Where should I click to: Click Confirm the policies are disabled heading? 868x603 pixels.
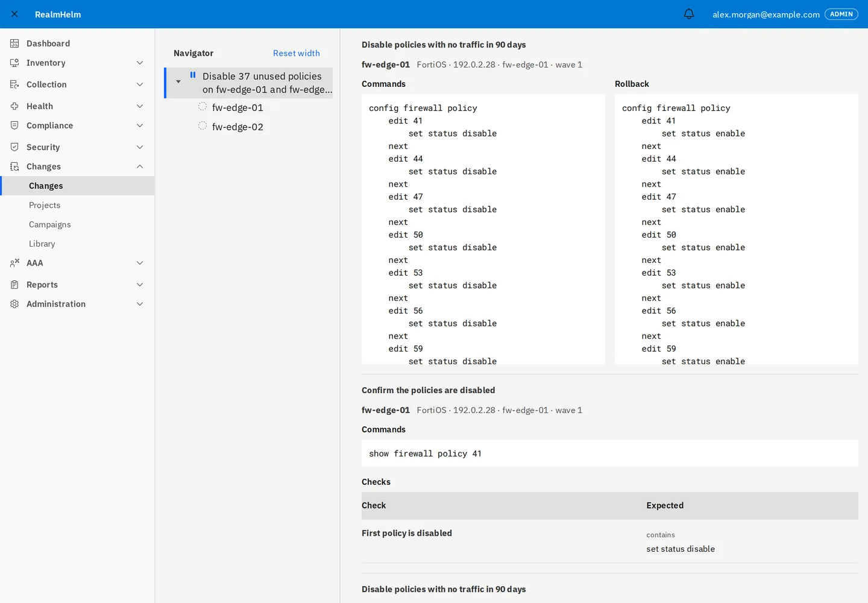pos(428,390)
